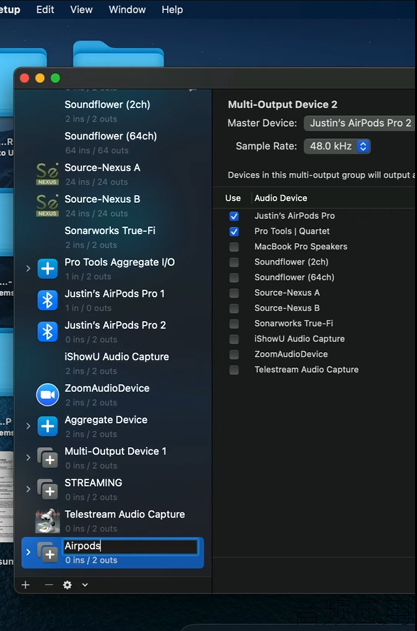Select the ZoomAudioDevice camera icon

point(47,394)
